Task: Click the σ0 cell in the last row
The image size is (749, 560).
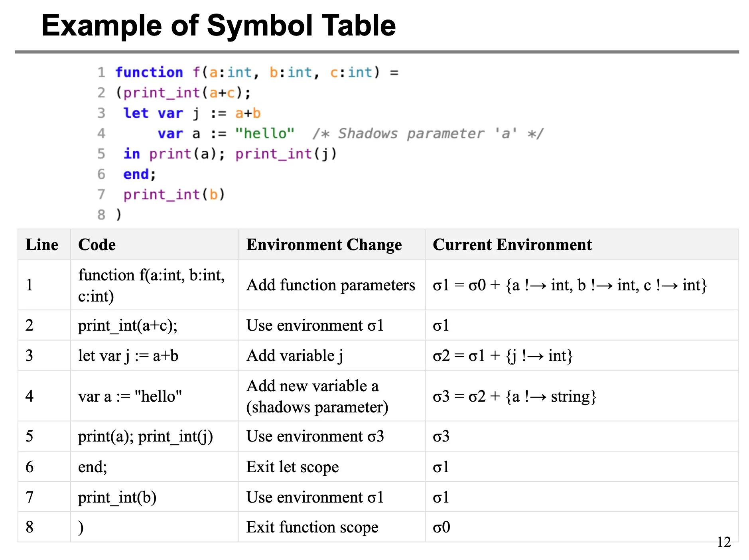Action: pos(442,527)
